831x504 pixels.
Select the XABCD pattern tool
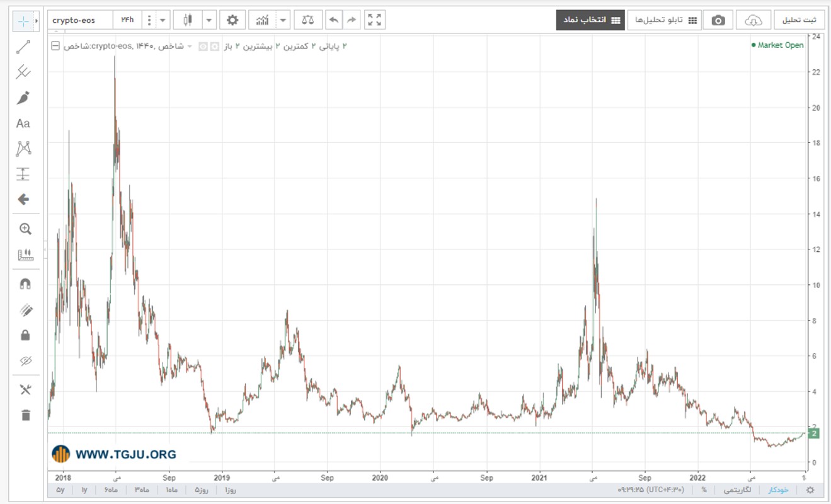point(23,149)
